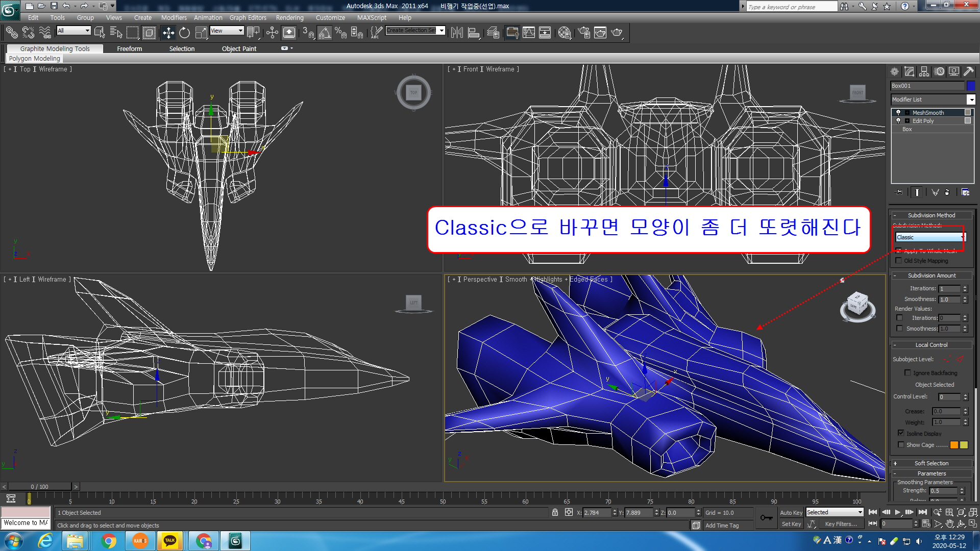Expand the Soft Selection rollout
980x551 pixels.
coord(931,463)
